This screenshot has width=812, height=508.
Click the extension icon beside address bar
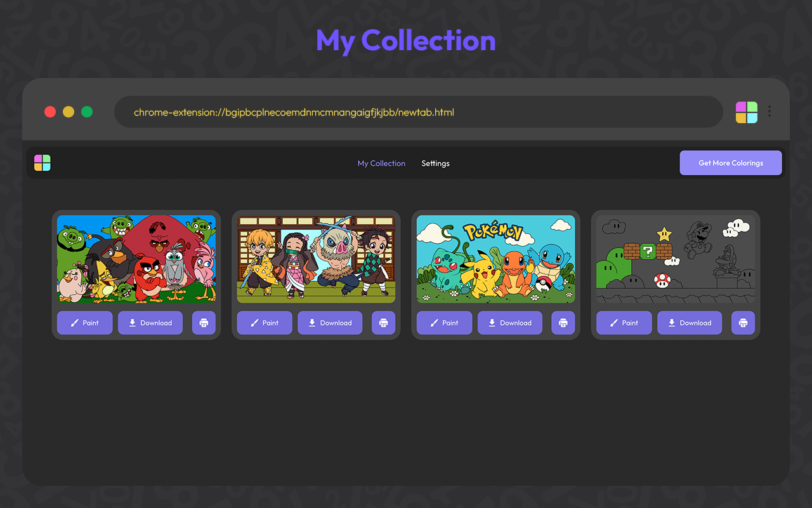point(747,112)
